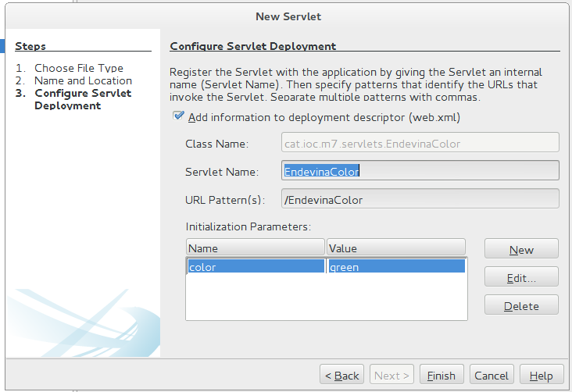This screenshot has width=572, height=392.
Task: Click the Name column header
Action: coord(255,248)
